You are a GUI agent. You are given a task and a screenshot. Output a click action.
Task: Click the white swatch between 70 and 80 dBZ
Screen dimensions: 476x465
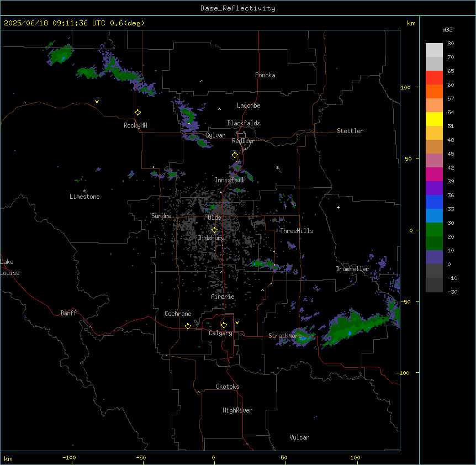pos(434,50)
